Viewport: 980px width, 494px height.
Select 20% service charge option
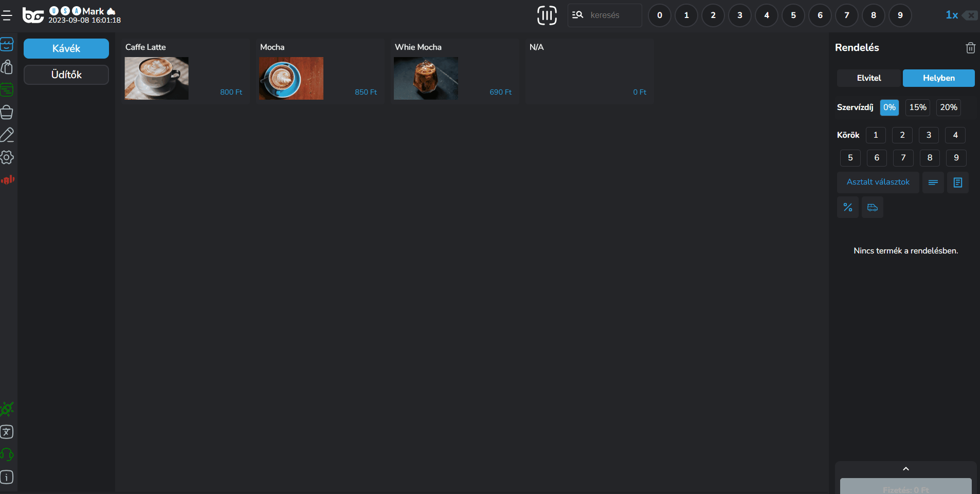(948, 107)
